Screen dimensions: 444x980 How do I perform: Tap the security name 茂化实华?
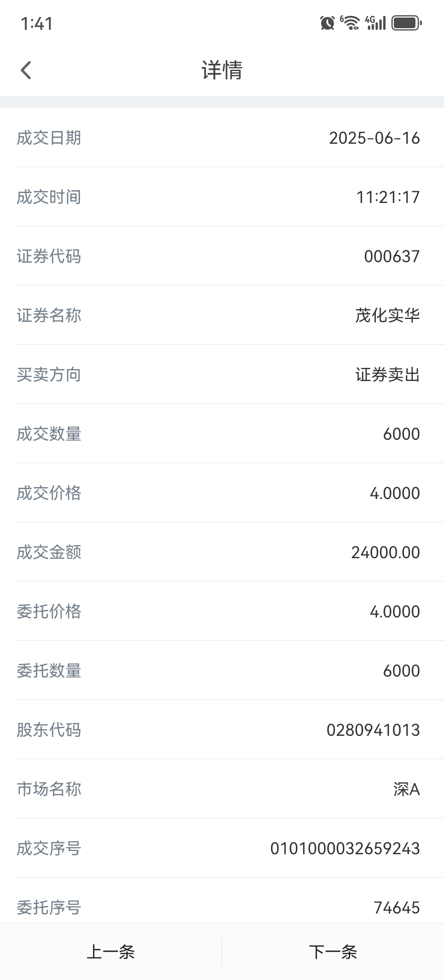tap(387, 316)
